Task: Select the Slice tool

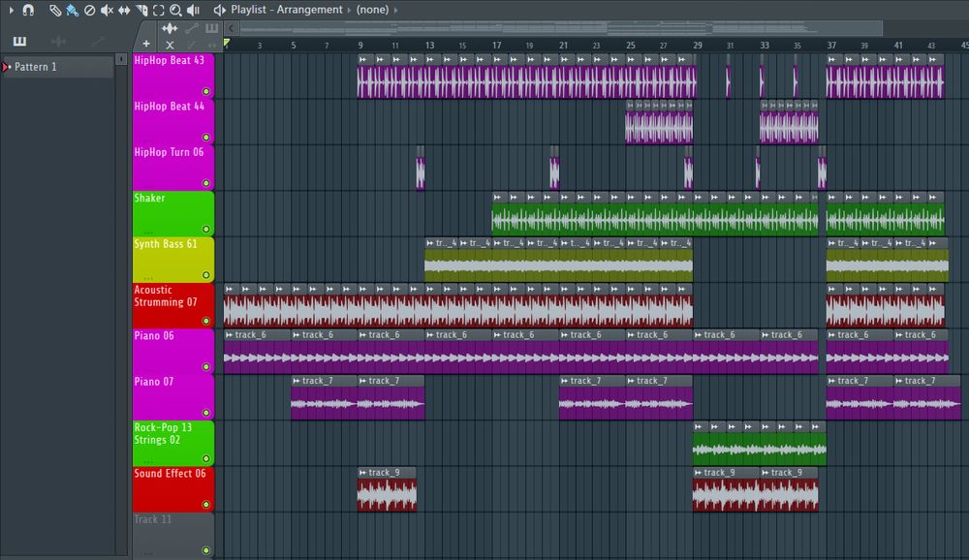Action: coord(141,10)
